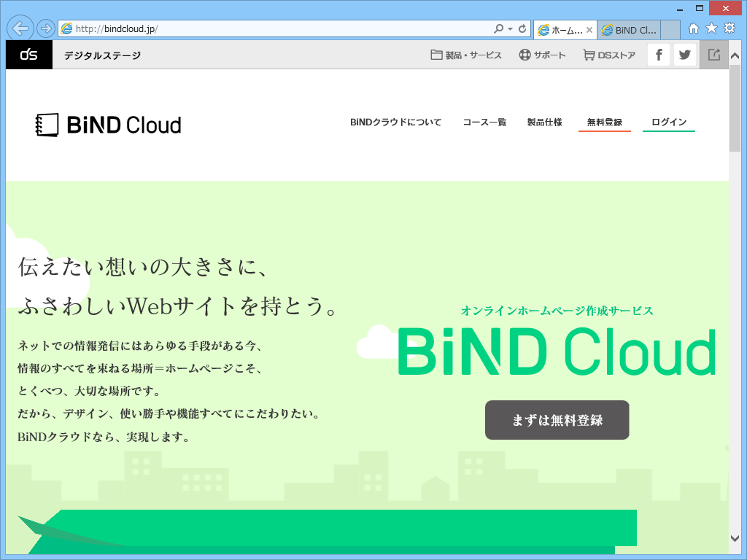The image size is (747, 560).
Task: Click the Internet Explorer home icon
Action: point(692,29)
